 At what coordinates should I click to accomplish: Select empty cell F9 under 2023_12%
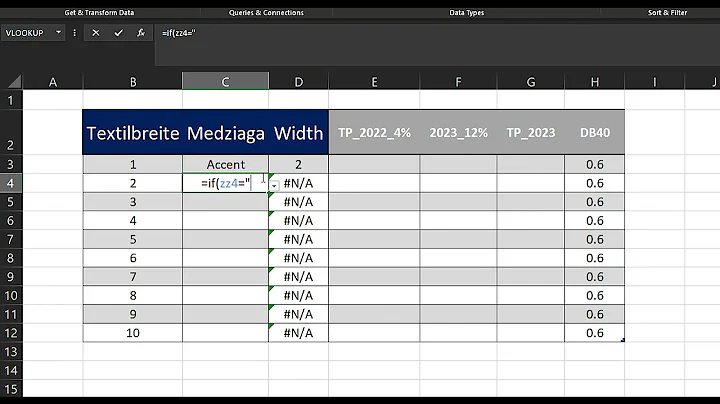click(458, 277)
